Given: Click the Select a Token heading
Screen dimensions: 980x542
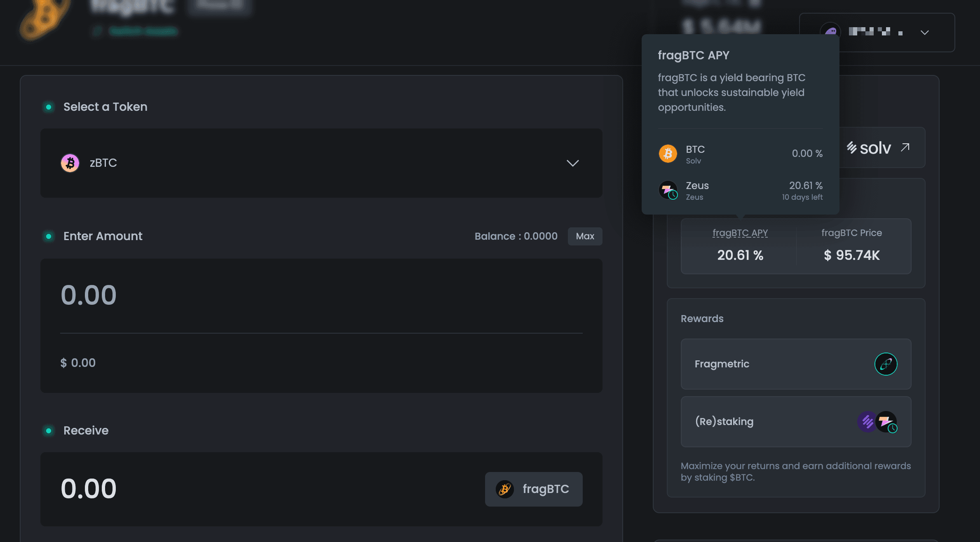Looking at the screenshot, I should point(105,107).
